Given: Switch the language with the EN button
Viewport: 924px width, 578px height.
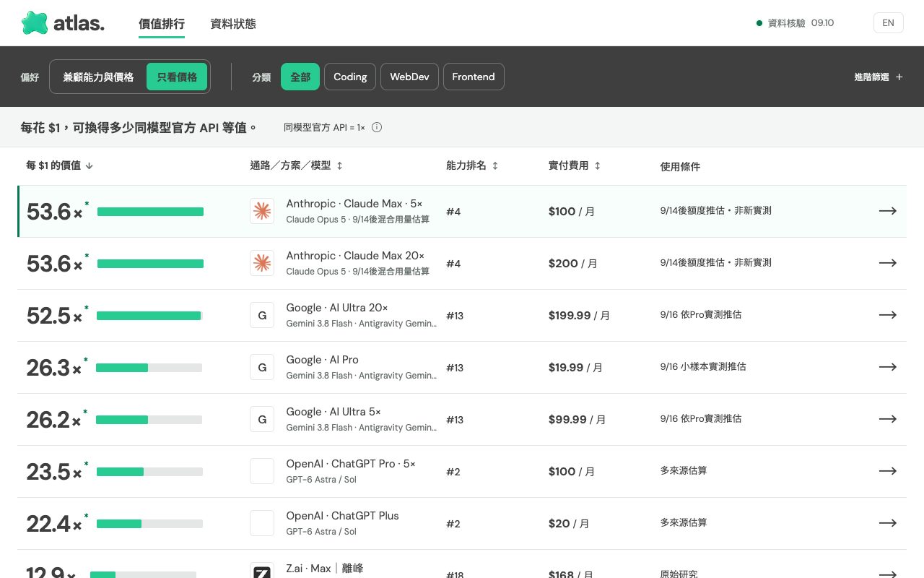Looking at the screenshot, I should click(x=888, y=23).
